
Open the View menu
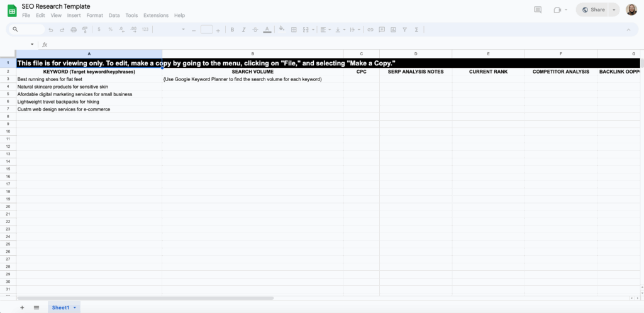[x=56, y=15]
